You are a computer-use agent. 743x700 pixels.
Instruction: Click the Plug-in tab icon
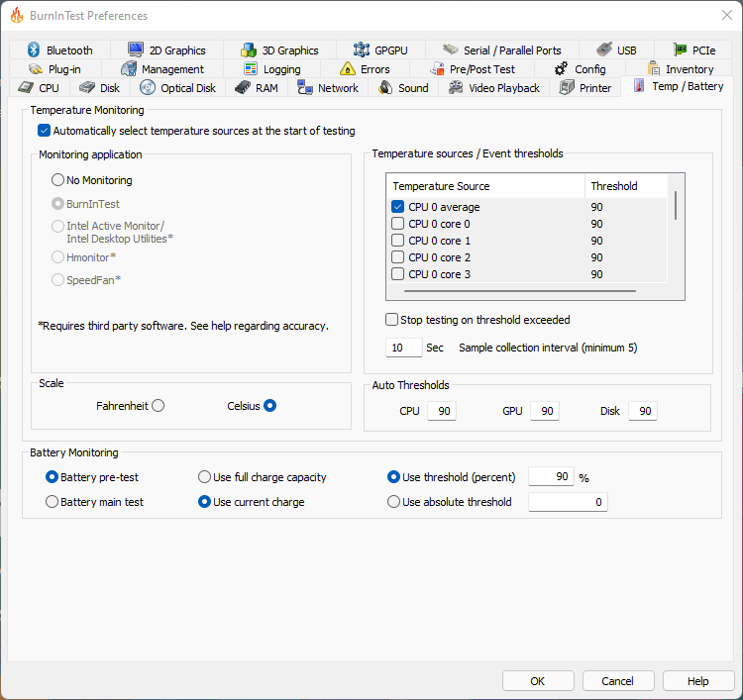tap(36, 69)
